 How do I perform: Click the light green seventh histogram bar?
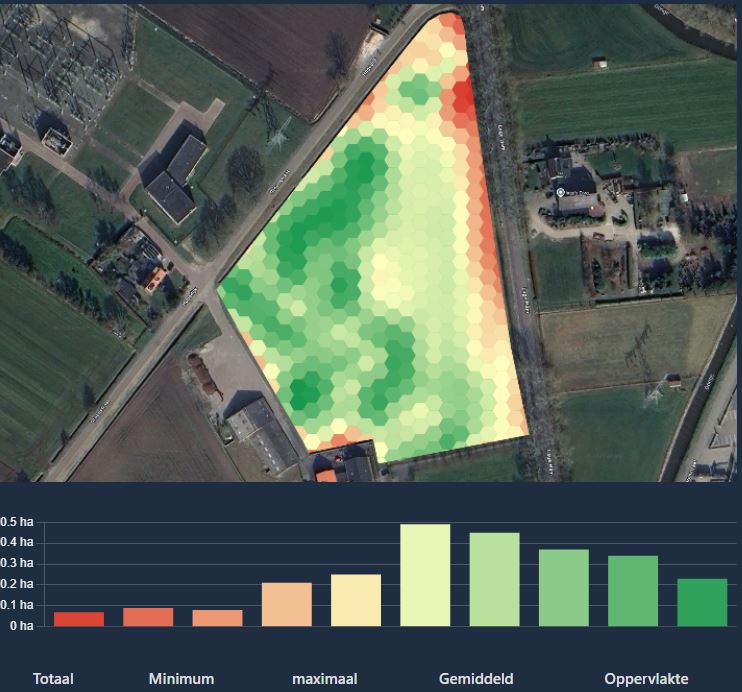494,579
